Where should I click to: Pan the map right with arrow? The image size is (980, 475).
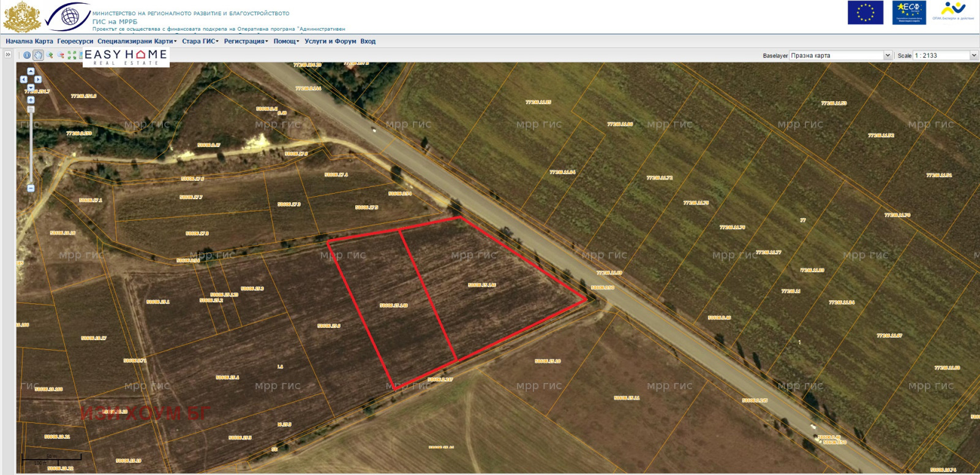point(38,80)
